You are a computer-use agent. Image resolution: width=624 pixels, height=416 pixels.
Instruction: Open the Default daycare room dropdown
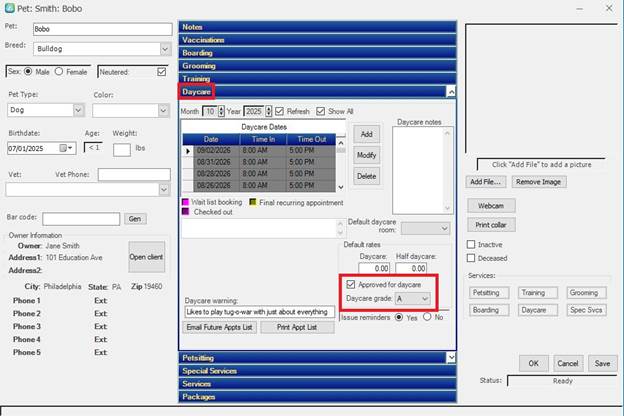(x=444, y=229)
